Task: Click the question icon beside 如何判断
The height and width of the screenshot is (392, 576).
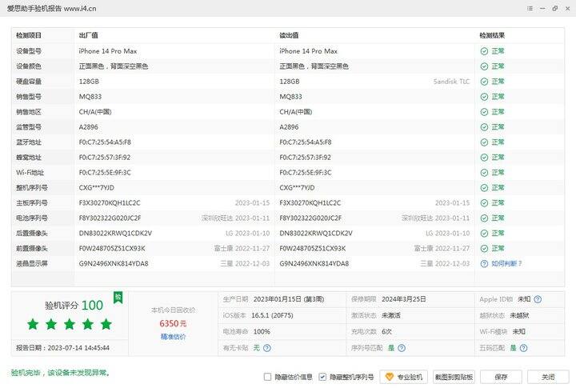Action: 484,263
